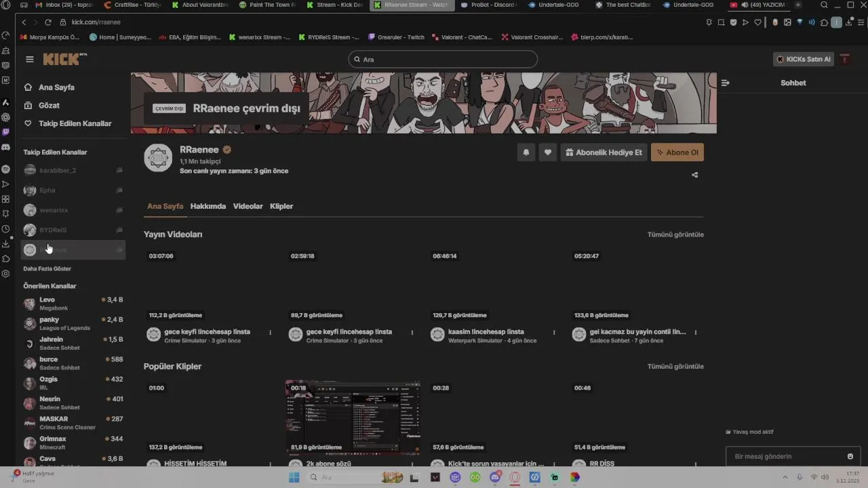868x488 pixels.
Task: Open recommended channel MASKAR
Action: pos(73,423)
